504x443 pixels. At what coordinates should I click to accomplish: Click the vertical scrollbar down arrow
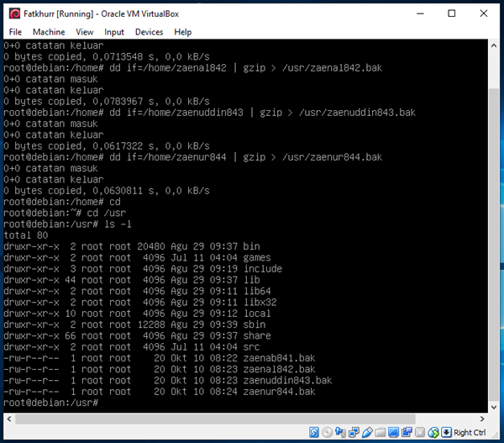pos(494,408)
